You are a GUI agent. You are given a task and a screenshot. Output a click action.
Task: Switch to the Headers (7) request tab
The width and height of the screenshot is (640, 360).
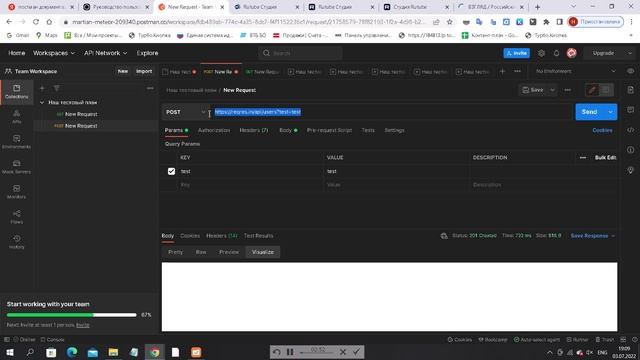[253, 130]
